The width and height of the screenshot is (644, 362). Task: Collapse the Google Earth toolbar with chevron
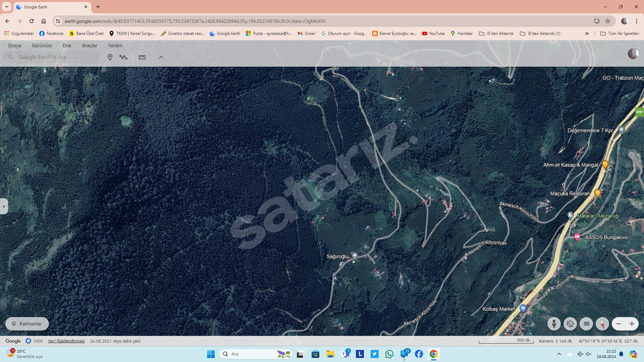click(161, 57)
